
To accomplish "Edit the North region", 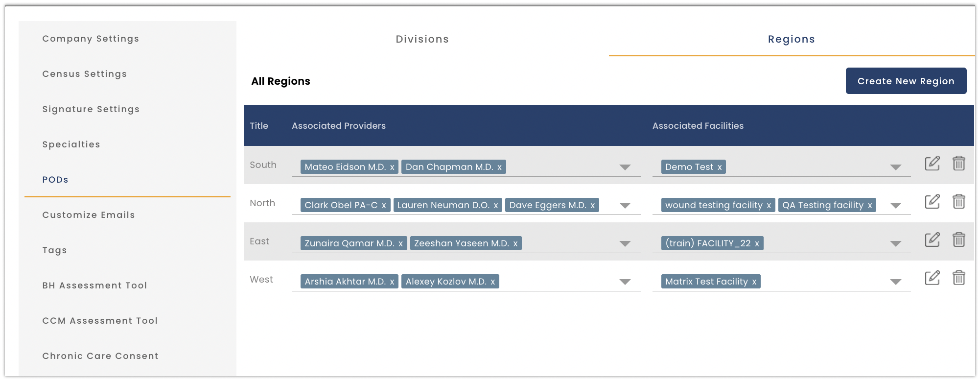I will tap(932, 201).
